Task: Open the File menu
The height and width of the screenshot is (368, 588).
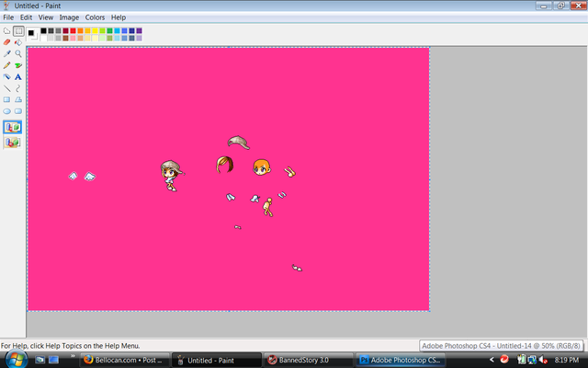Action: point(8,17)
